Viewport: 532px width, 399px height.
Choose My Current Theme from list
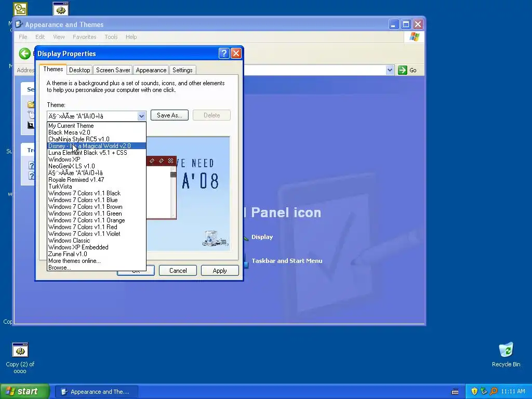(96, 126)
